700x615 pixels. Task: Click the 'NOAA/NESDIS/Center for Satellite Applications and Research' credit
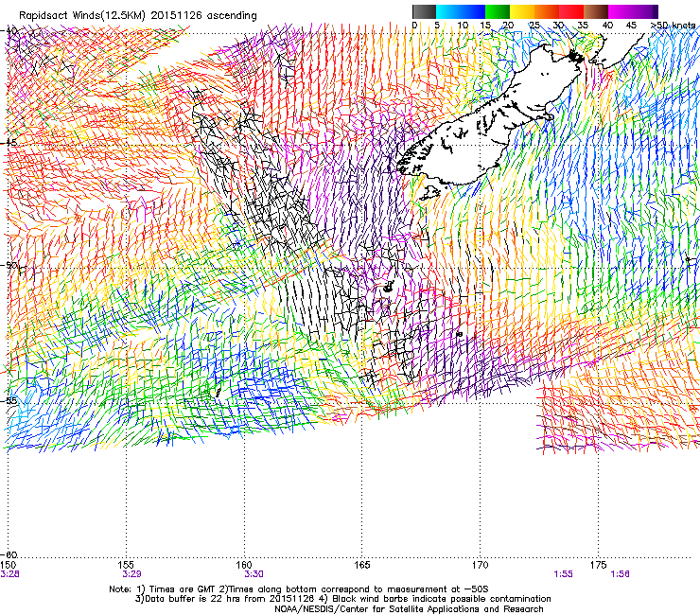pyautogui.click(x=409, y=609)
